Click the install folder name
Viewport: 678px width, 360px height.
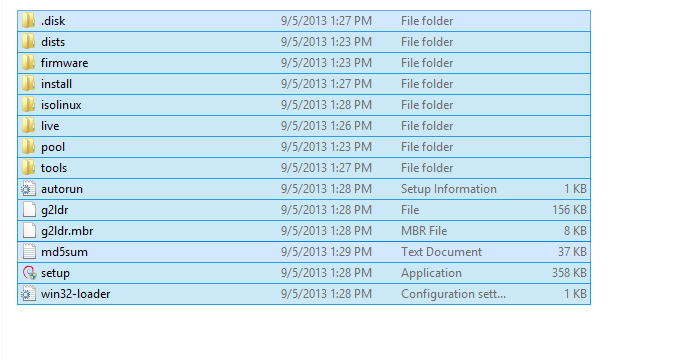tap(56, 84)
